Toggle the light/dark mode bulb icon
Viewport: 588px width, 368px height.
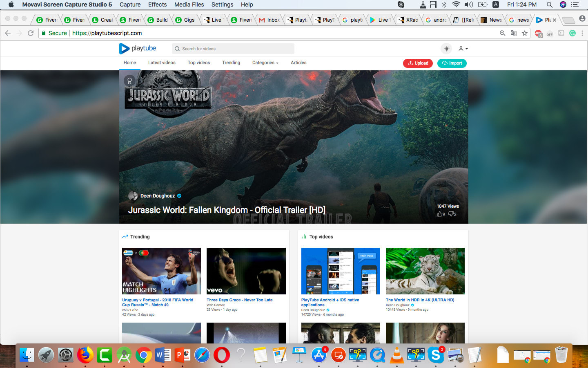446,49
